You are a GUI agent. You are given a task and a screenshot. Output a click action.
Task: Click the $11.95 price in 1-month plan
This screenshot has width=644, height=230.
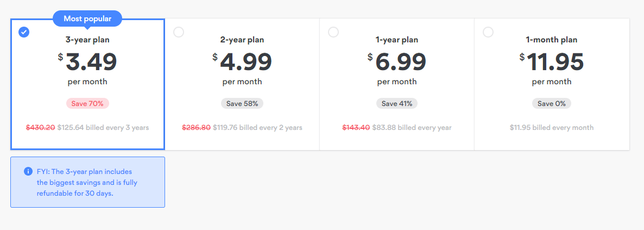(x=552, y=62)
